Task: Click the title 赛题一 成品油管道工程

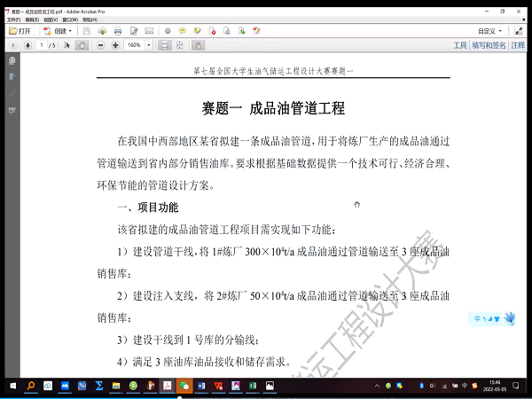Action: coord(273,108)
